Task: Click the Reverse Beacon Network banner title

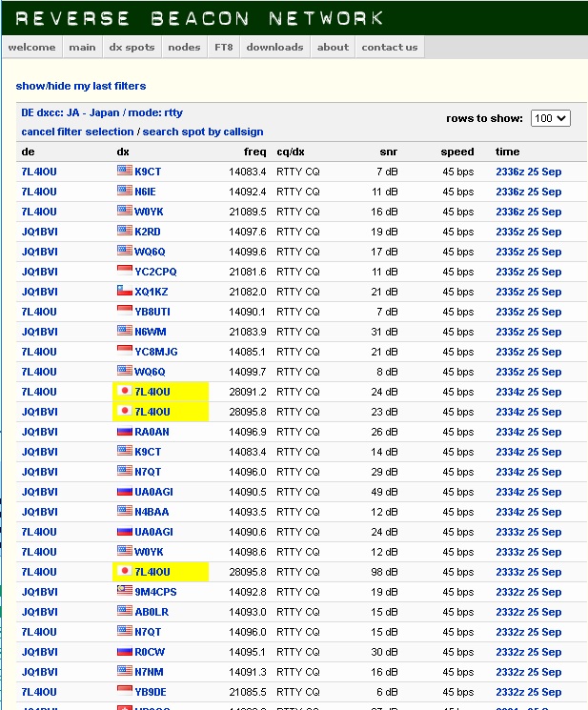Action: (x=199, y=18)
